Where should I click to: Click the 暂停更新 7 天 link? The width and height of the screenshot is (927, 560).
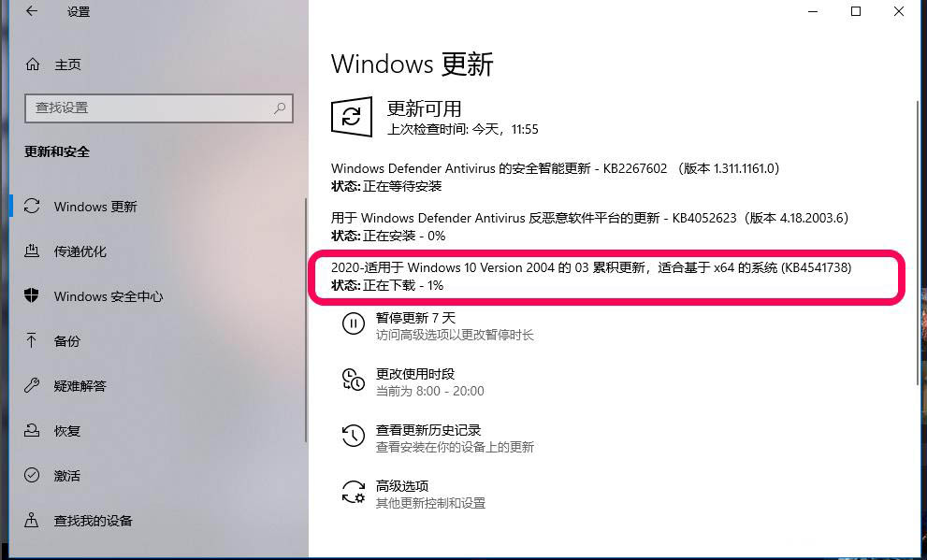click(415, 318)
